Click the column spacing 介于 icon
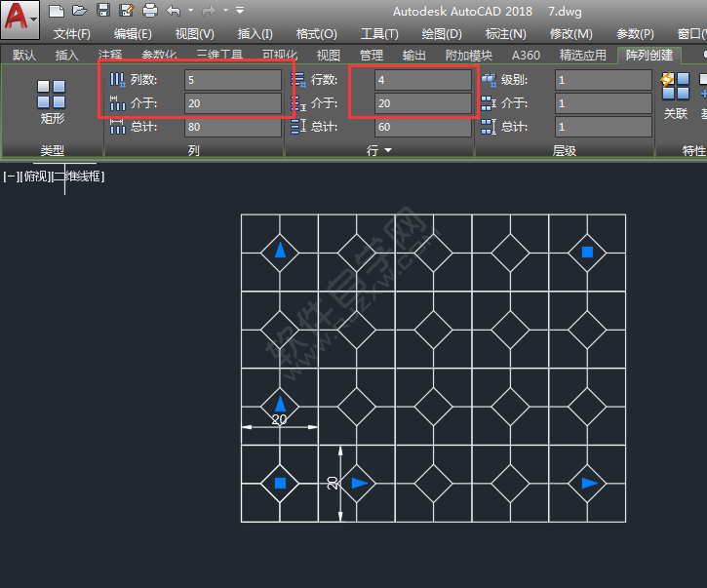The image size is (707, 588). 118,103
